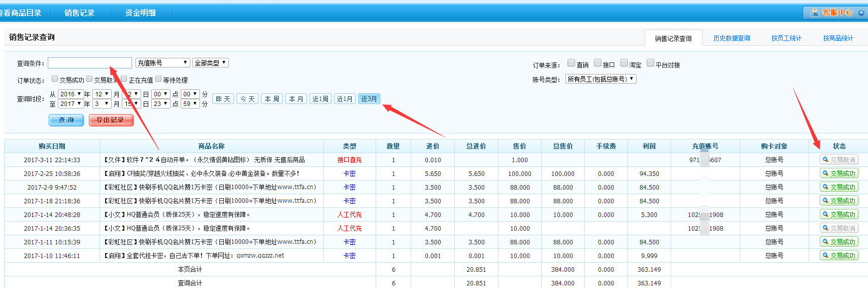The height and width of the screenshot is (288, 868).
Task: View the status of the 2017-1-11 10:15:39 order
Action: tap(839, 242)
